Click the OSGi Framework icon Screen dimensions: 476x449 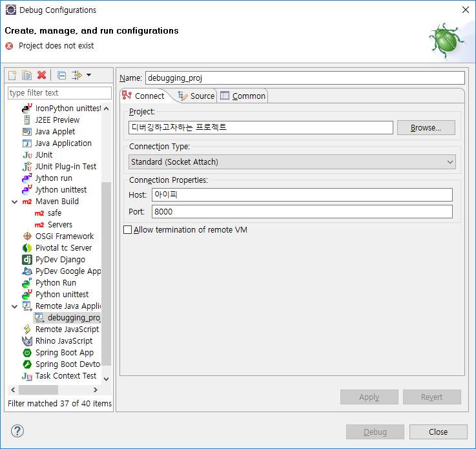click(27, 236)
